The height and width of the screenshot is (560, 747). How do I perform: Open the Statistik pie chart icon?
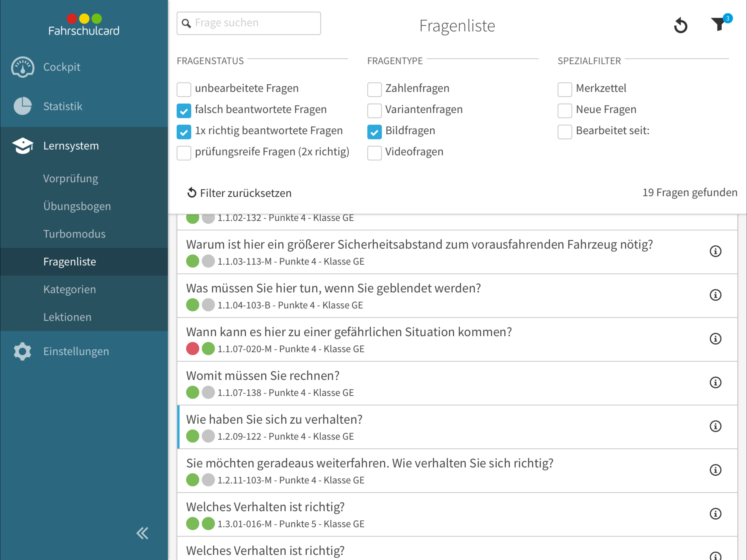tap(23, 106)
